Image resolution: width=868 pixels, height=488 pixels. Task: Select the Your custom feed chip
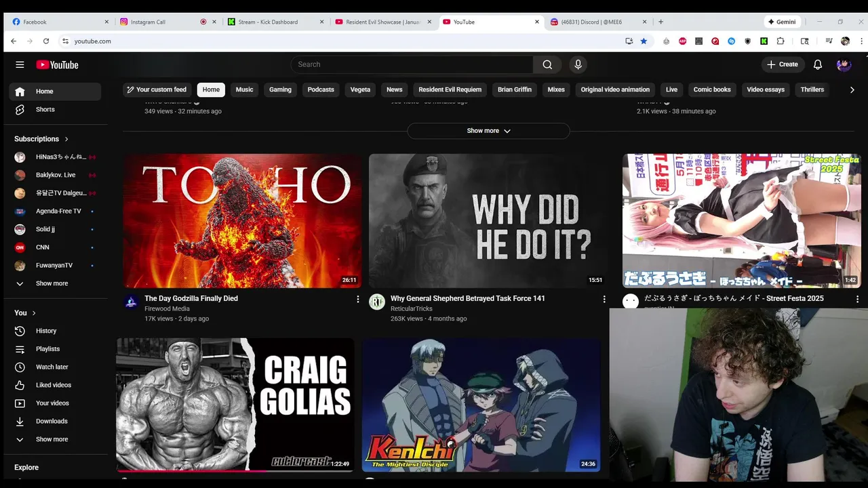click(157, 89)
